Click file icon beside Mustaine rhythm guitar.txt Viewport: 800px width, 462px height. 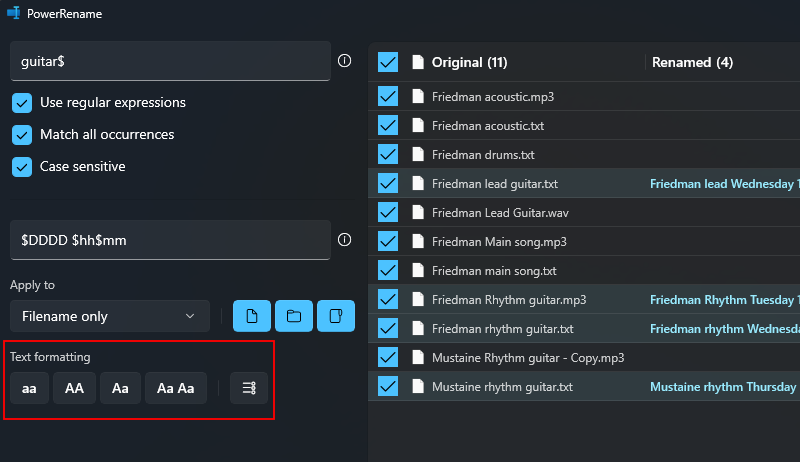coord(418,387)
